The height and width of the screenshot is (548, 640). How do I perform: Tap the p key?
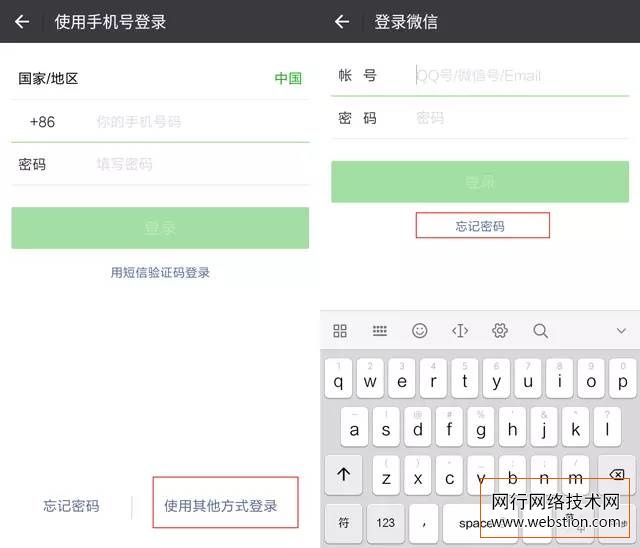point(623,379)
